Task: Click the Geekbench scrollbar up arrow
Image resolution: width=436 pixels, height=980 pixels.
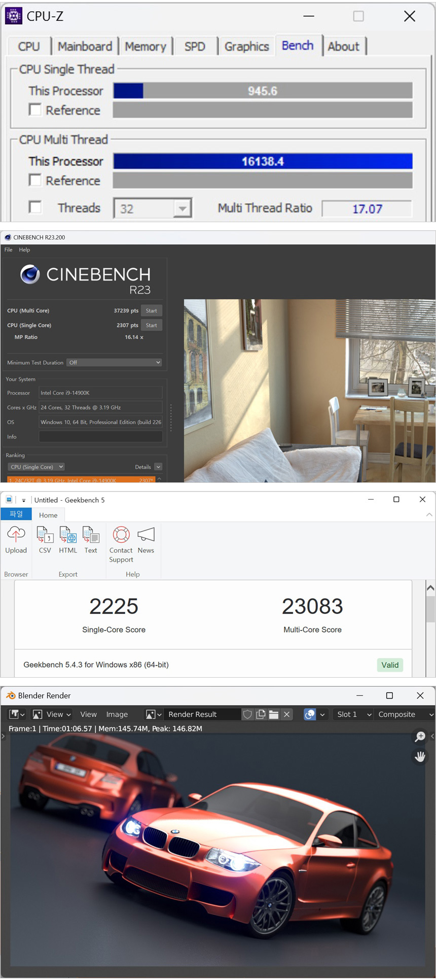Action: pyautogui.click(x=430, y=588)
